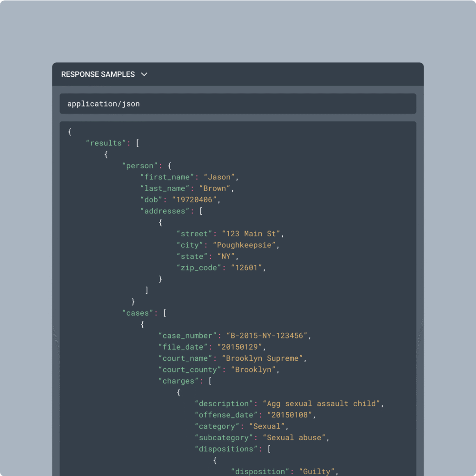Image resolution: width=476 pixels, height=476 pixels.
Task: Click the "results" key
Action: click(106, 143)
